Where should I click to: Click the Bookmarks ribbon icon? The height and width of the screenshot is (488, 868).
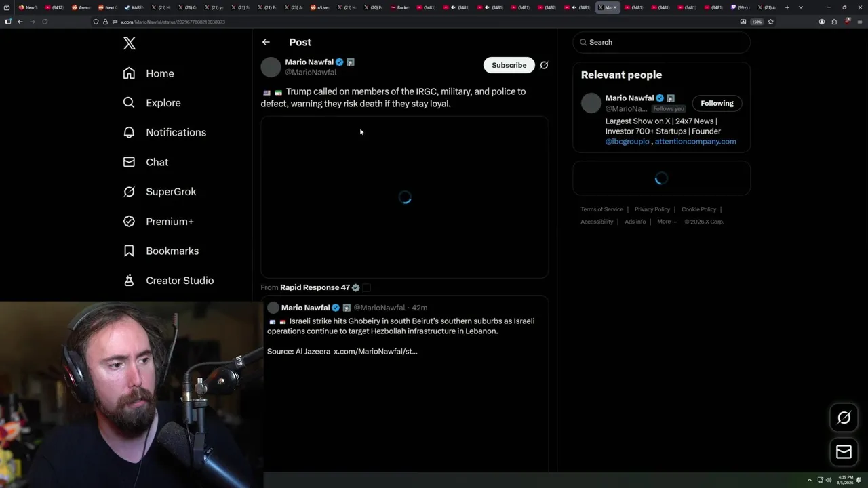[x=129, y=251]
